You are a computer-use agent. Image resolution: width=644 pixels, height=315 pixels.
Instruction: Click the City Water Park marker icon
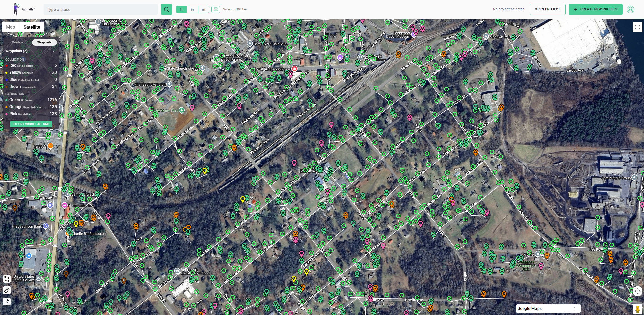[182, 110]
